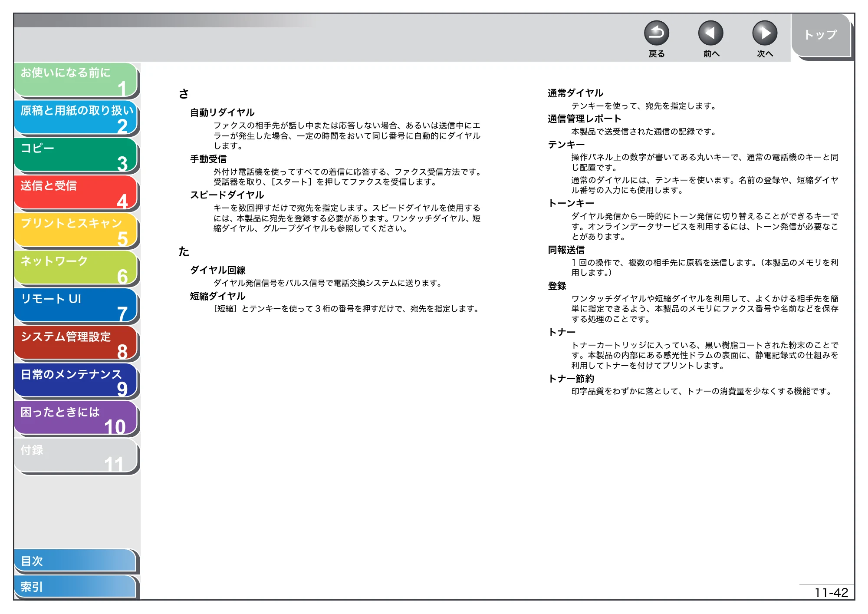868x614 pixels.
Task: Click the トナー glossary heading
Action: (x=562, y=332)
